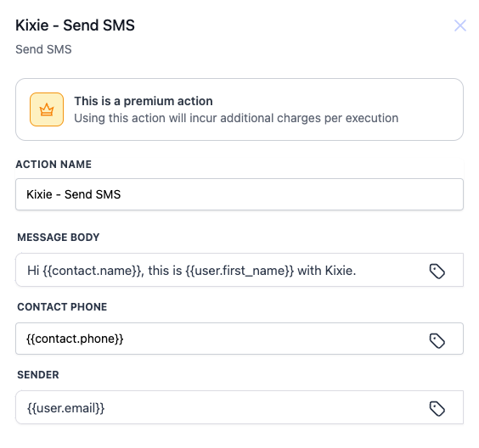Click the greeting "Hi" in Message Body
This screenshot has height=448, width=479.
tap(33, 271)
